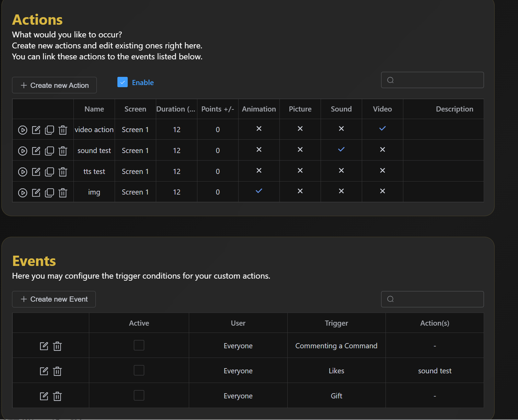The height and width of the screenshot is (420, 518).
Task: Edit the Gift event
Action: click(x=44, y=396)
